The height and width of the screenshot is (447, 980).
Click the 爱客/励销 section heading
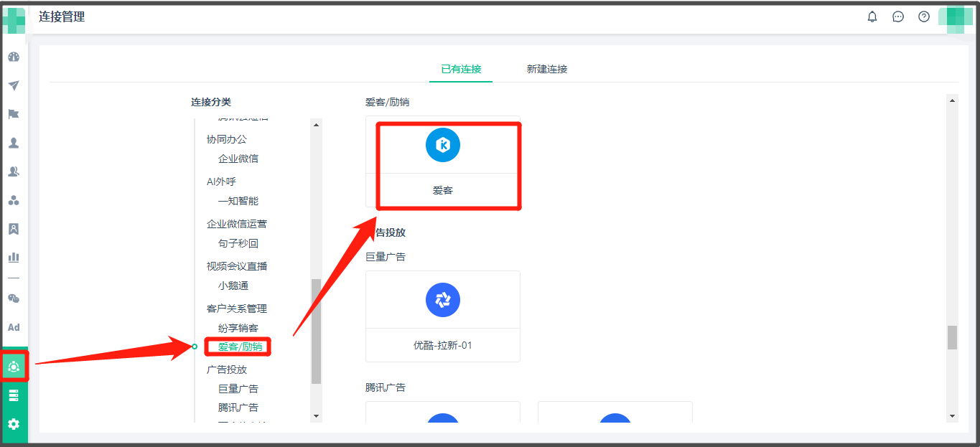point(387,103)
